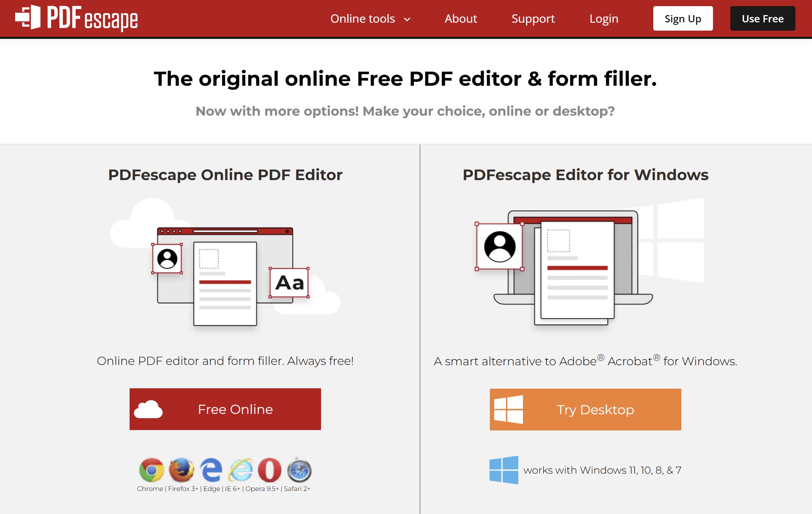The height and width of the screenshot is (514, 812).
Task: Click the Windows logo on Try Desktop button
Action: [509, 410]
